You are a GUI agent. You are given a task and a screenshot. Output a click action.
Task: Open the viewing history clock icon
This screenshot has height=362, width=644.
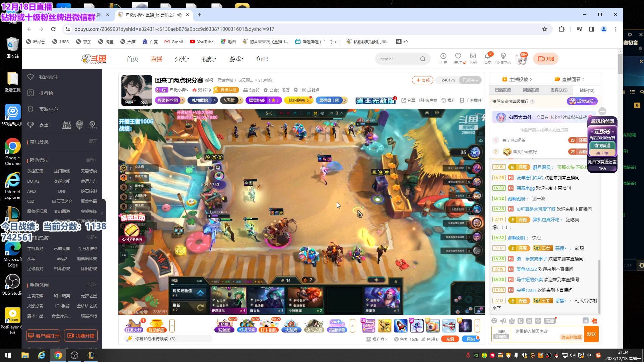(x=443, y=56)
